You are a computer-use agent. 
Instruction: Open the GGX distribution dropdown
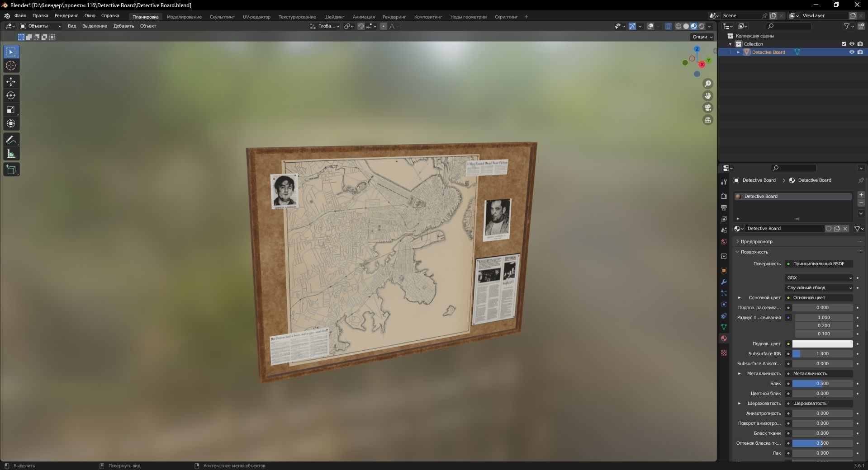click(819, 278)
